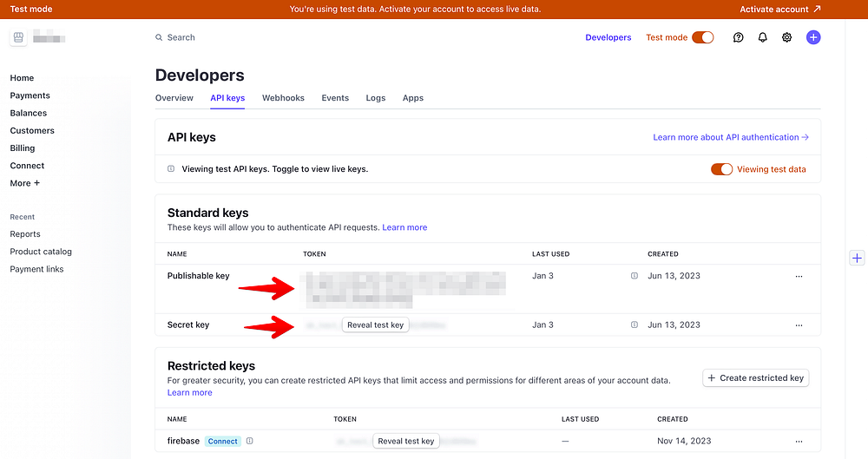
Task: Click info icon next to firebase Connect badge
Action: 250,441
